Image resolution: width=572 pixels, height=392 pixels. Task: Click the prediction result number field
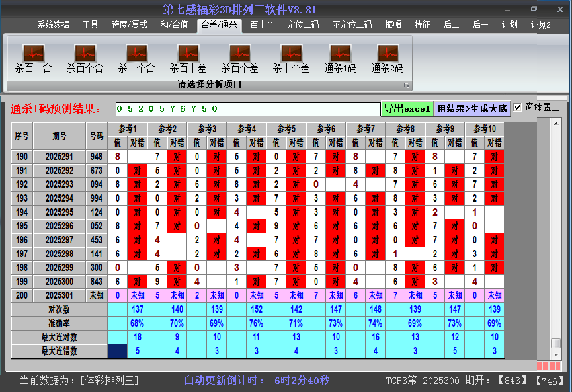(247, 108)
